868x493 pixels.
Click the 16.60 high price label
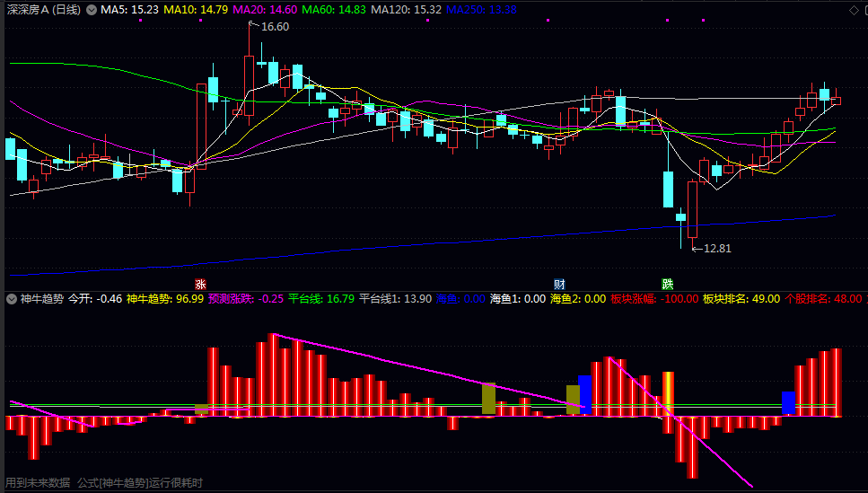[276, 27]
